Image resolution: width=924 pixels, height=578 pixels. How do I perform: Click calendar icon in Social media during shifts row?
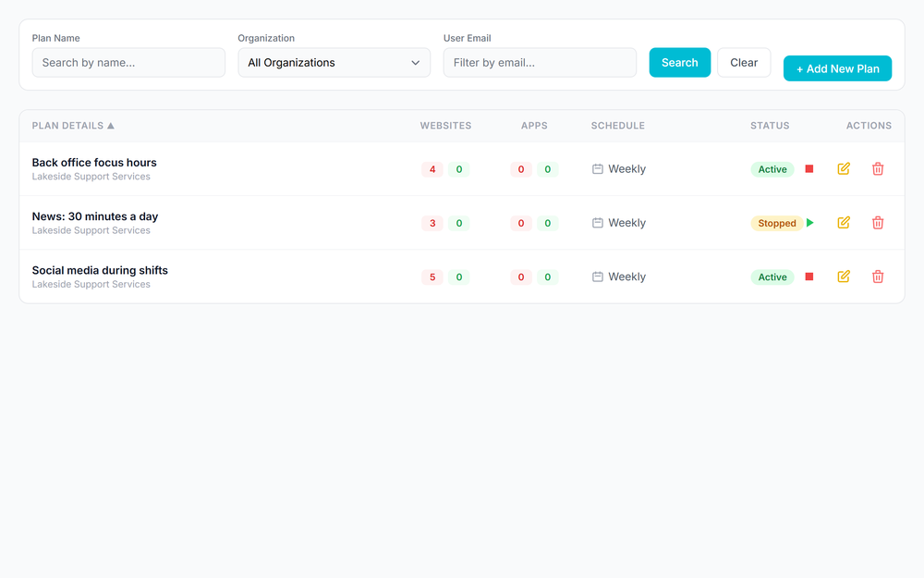pyautogui.click(x=598, y=277)
